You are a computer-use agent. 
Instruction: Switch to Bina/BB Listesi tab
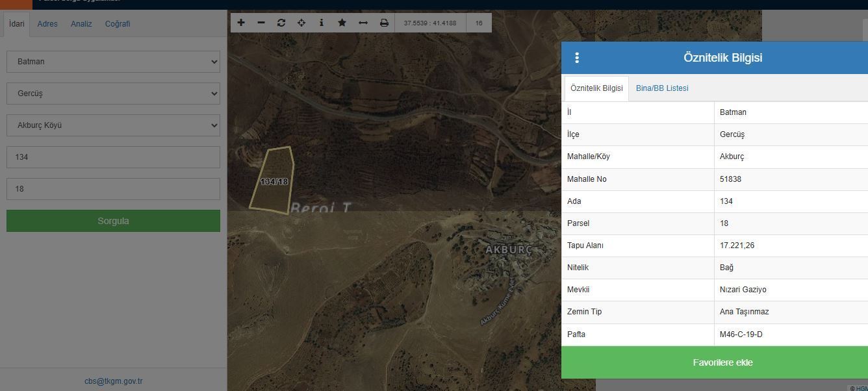point(662,88)
